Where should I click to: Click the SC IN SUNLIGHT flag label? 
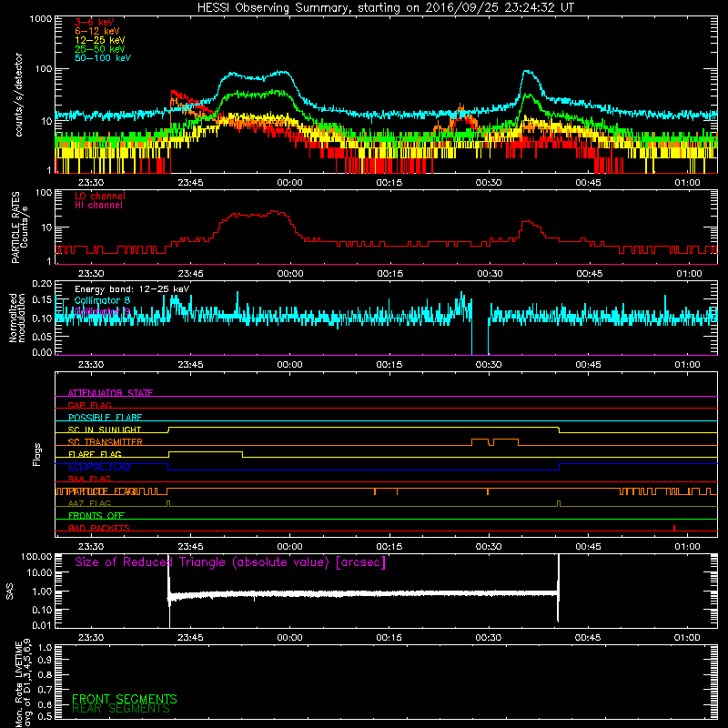[105, 430]
